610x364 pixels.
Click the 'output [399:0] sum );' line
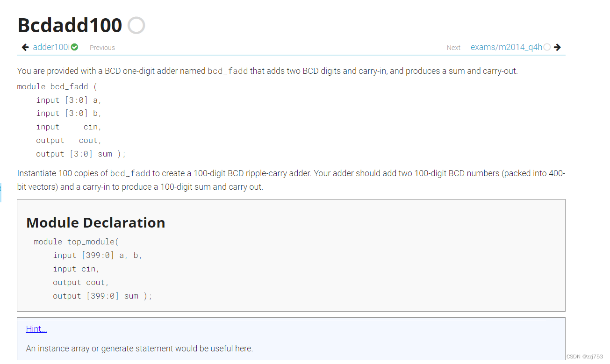[102, 296]
